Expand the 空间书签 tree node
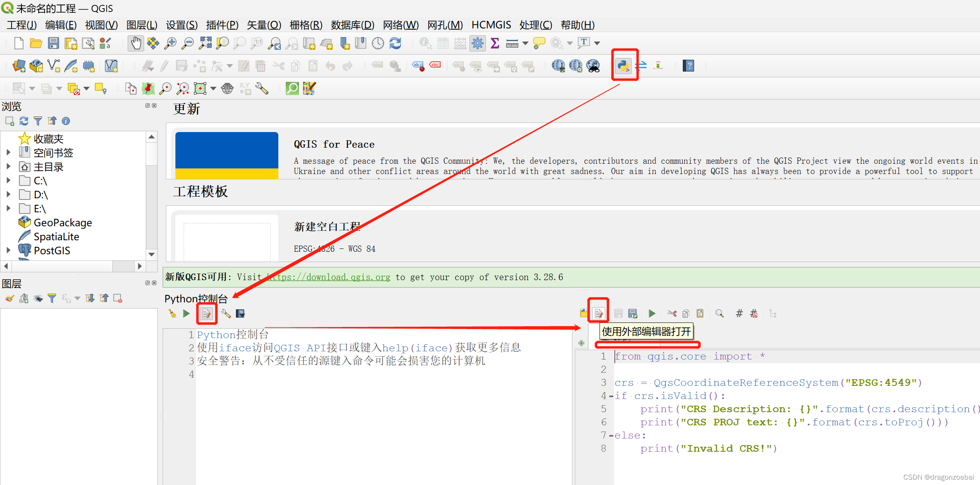Viewport: 980px width, 485px height. (x=8, y=152)
